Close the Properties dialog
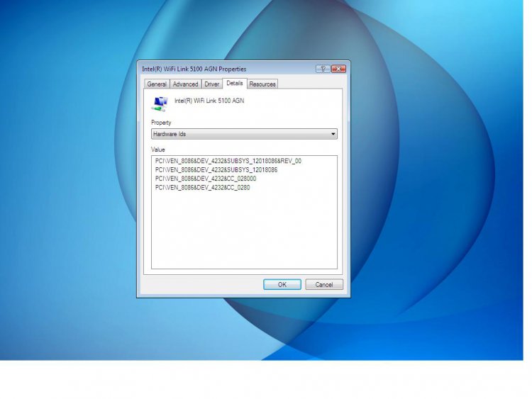Image resolution: width=532 pixels, height=399 pixels. [338, 69]
